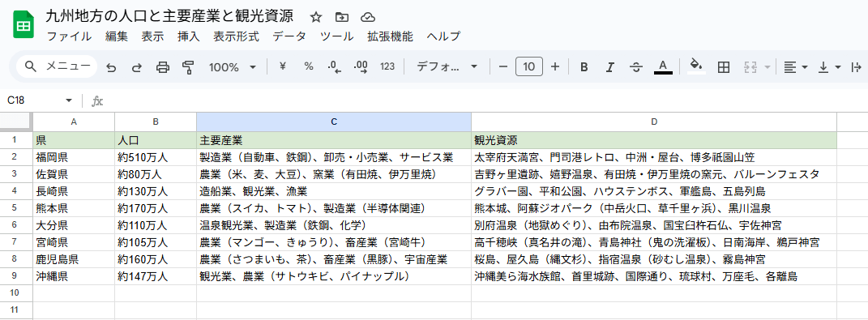Open the ヘルプ menu
The height and width of the screenshot is (320, 868).
point(443,36)
